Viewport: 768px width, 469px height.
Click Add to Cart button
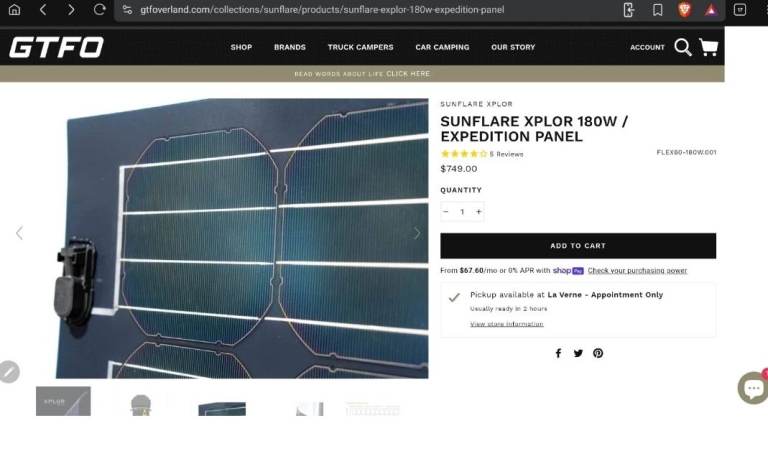point(578,246)
